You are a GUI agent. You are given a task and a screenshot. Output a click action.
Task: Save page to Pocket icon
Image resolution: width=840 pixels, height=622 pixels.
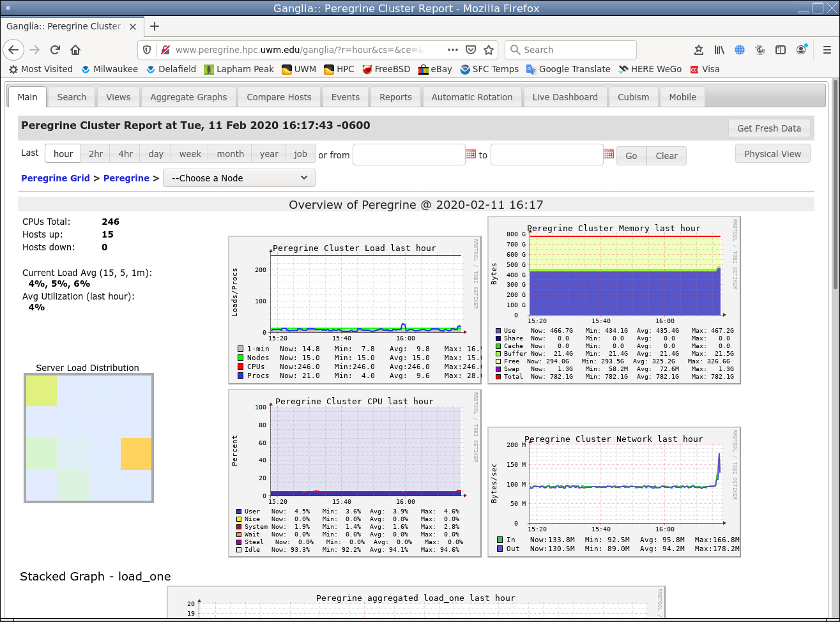pyautogui.click(x=471, y=50)
